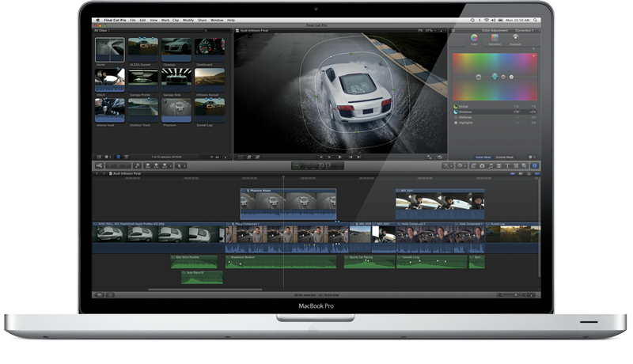This screenshot has width=633, height=364.
Task: Click the transform tool icon below the viewer
Action: (241, 157)
